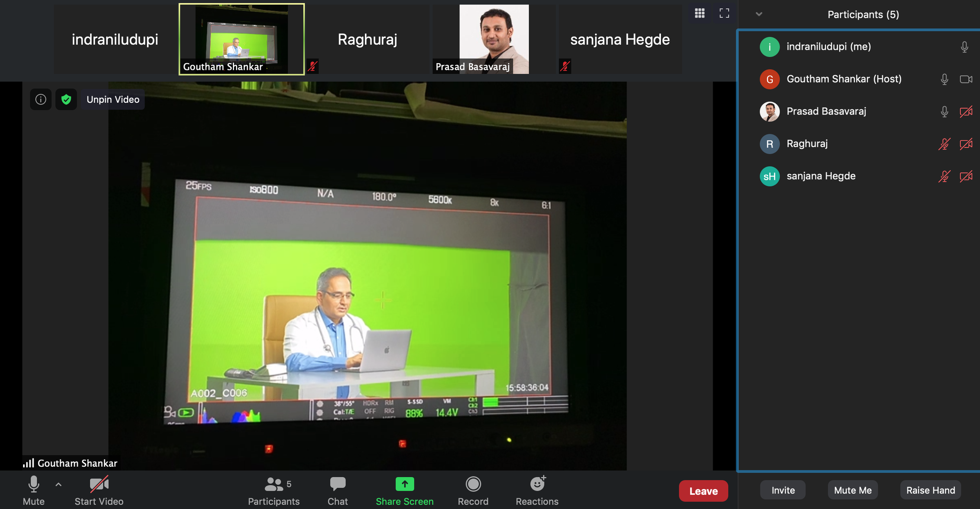980x509 pixels.
Task: Click Participants button in toolbar
Action: coord(274,490)
